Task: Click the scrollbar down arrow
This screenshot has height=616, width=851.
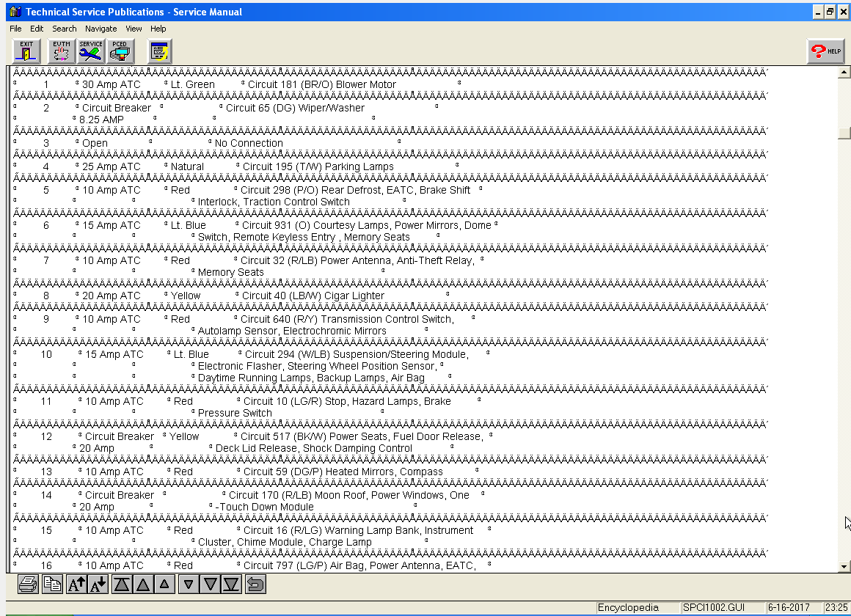Action: coord(844,566)
